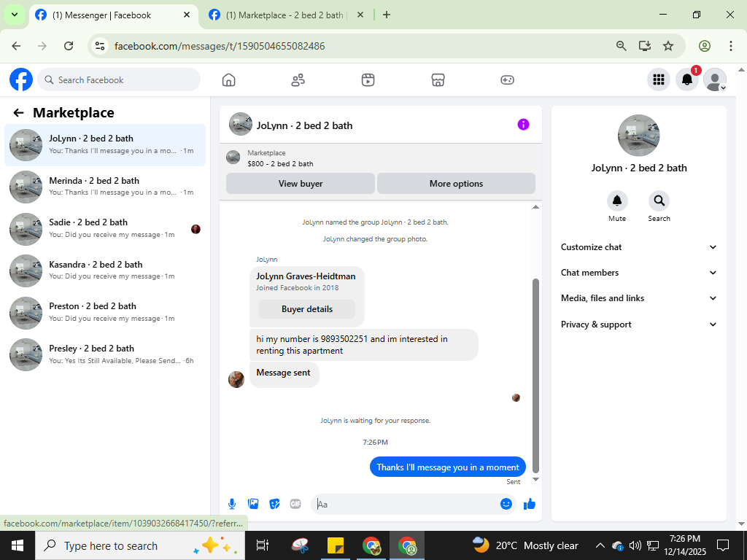Expand Chat members section
This screenshot has width=747, height=560.
coord(638,273)
